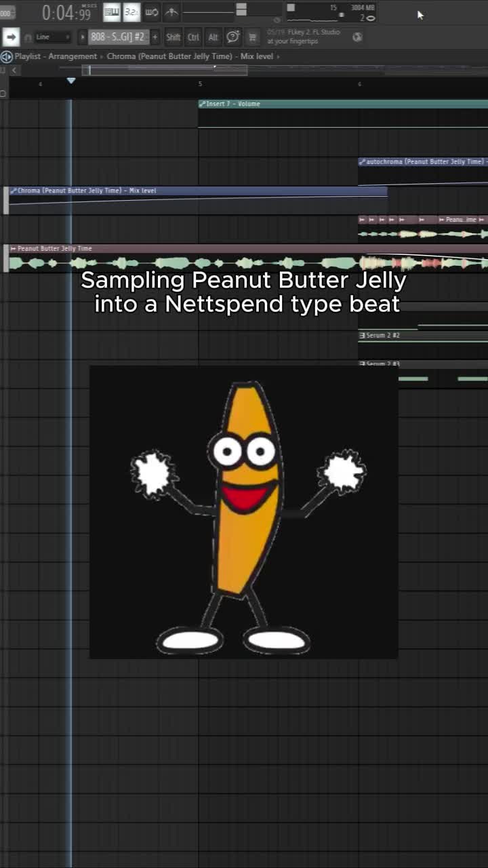The image size is (488, 868).
Task: Click the master pitch slider in top bar
Action: click(x=207, y=12)
